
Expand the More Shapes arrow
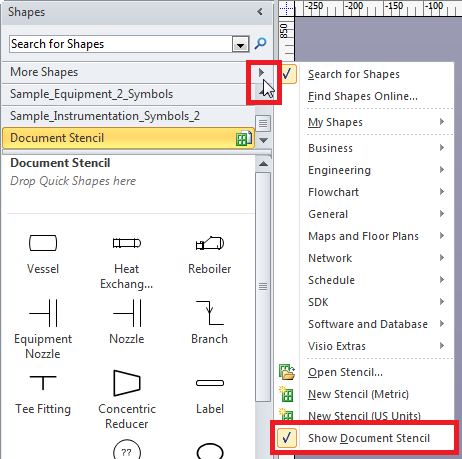point(261,72)
